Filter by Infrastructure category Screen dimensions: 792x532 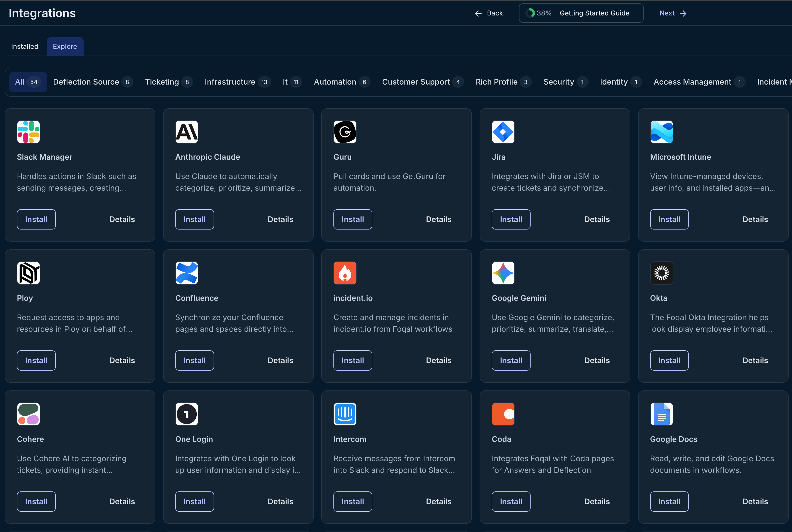point(238,82)
